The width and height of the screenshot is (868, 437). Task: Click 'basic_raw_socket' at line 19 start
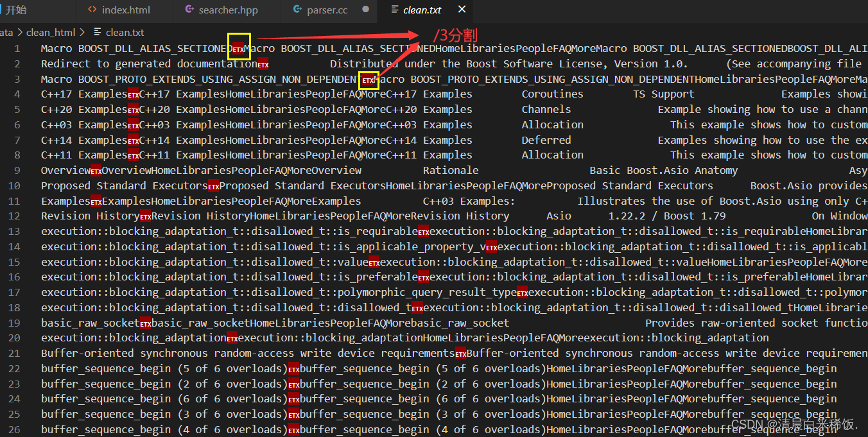coord(91,323)
